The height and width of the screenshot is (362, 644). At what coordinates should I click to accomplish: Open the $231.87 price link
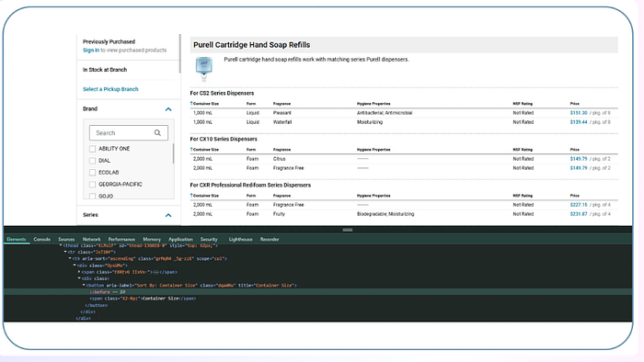[579, 214]
